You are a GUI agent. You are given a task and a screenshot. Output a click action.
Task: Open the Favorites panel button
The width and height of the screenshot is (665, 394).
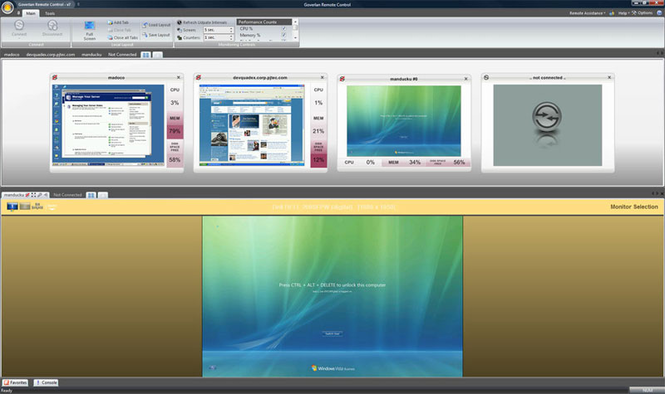(x=15, y=383)
